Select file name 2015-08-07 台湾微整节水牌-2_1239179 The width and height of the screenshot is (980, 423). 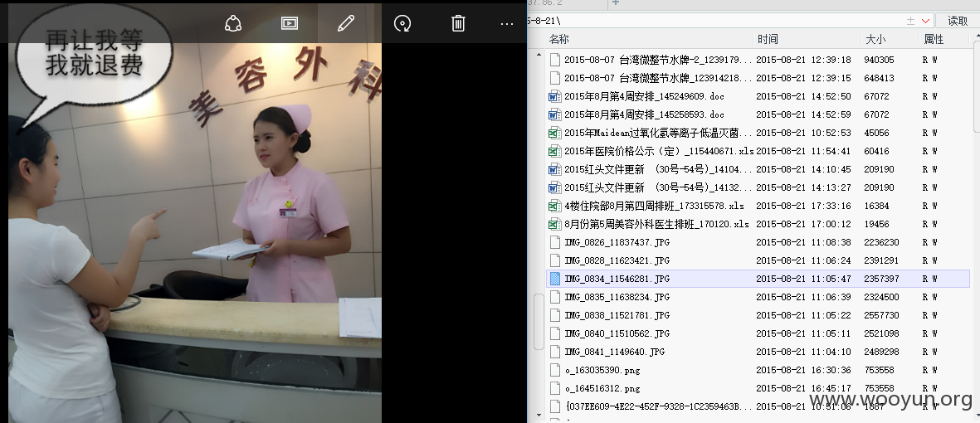point(658,60)
